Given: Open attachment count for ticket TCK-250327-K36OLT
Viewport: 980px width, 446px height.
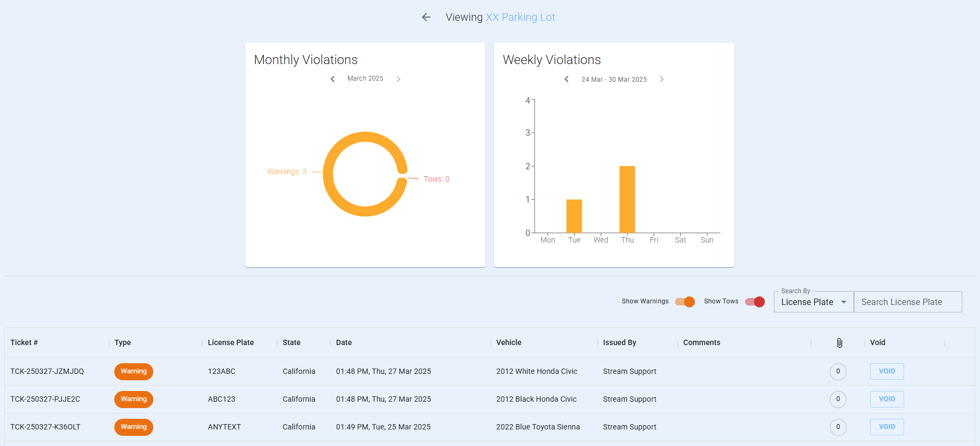Looking at the screenshot, I should 838,427.
